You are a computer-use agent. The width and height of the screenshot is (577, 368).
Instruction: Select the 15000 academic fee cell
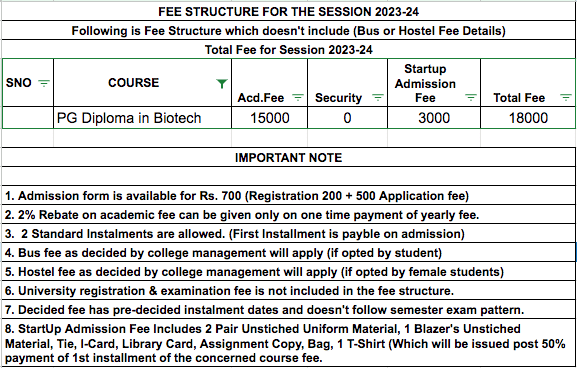pyautogui.click(x=270, y=118)
